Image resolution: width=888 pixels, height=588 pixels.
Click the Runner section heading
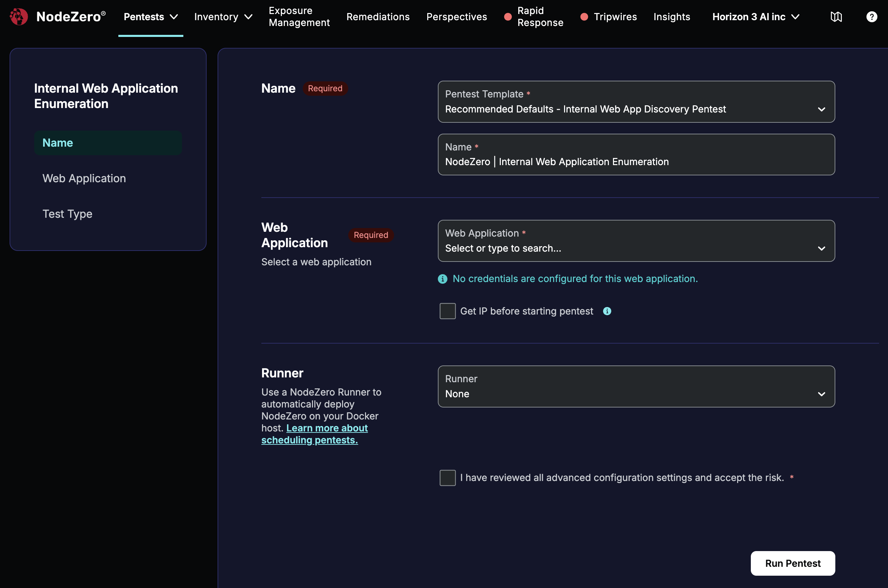282,373
